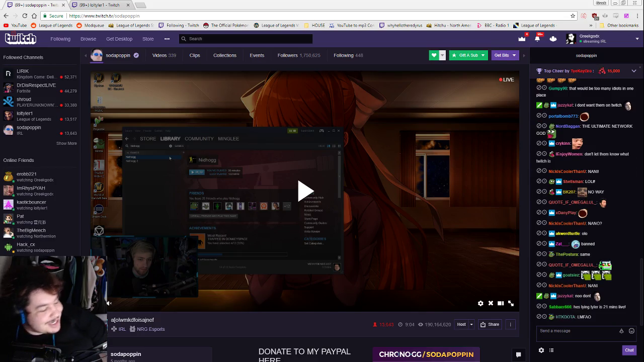Screen dimensions: 644x362
Task: Open the uBlock shield extension icon
Action: pyautogui.click(x=595, y=16)
